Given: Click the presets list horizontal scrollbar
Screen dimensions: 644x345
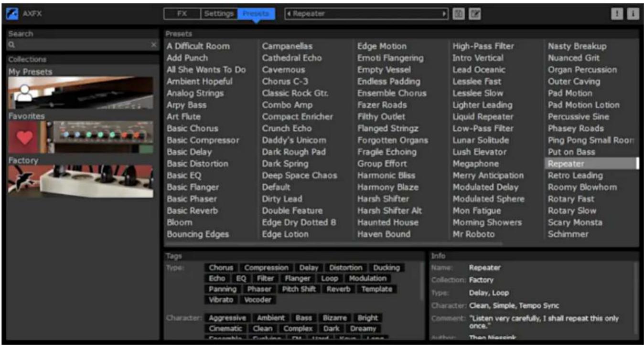Looking at the screenshot, I should tap(334, 243).
